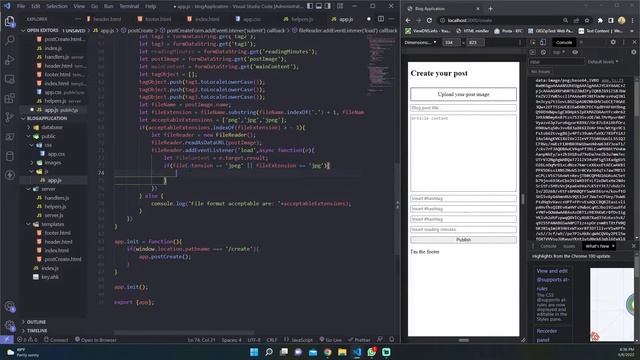Click the article content textarea
640x360 pixels.
pos(463,153)
